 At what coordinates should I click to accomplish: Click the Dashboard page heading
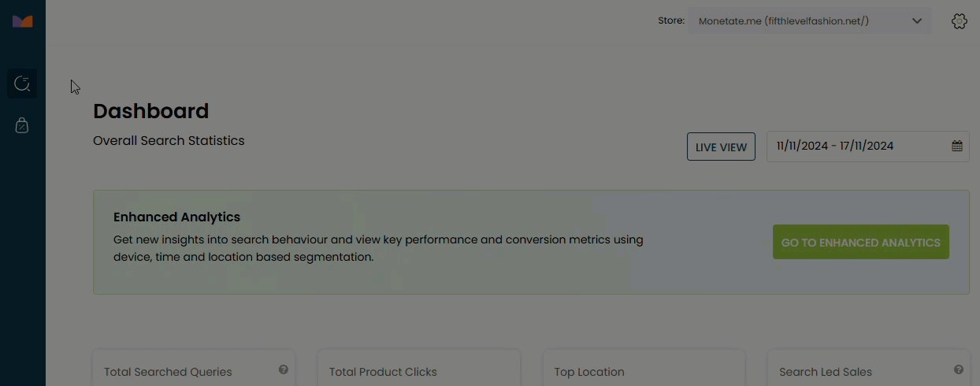click(151, 111)
